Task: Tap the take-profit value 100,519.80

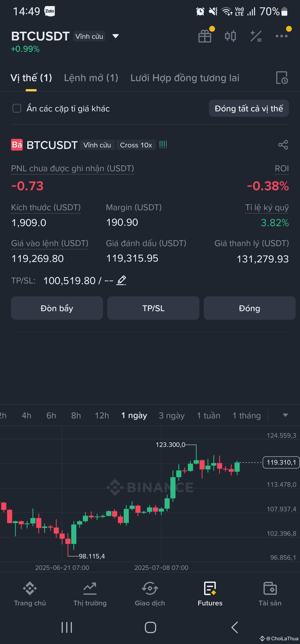Action: 69,280
